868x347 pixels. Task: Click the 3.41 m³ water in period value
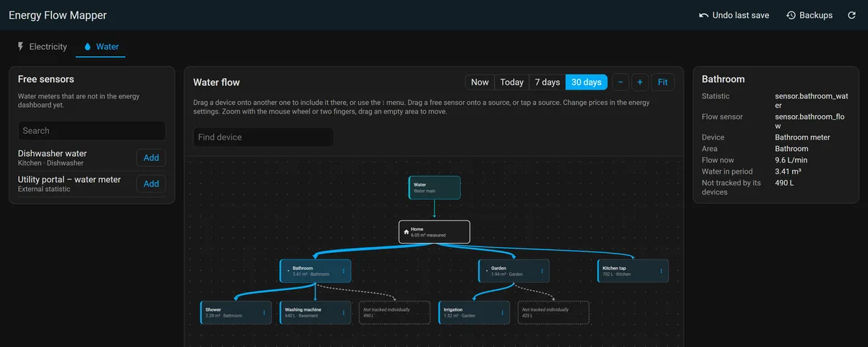point(789,171)
